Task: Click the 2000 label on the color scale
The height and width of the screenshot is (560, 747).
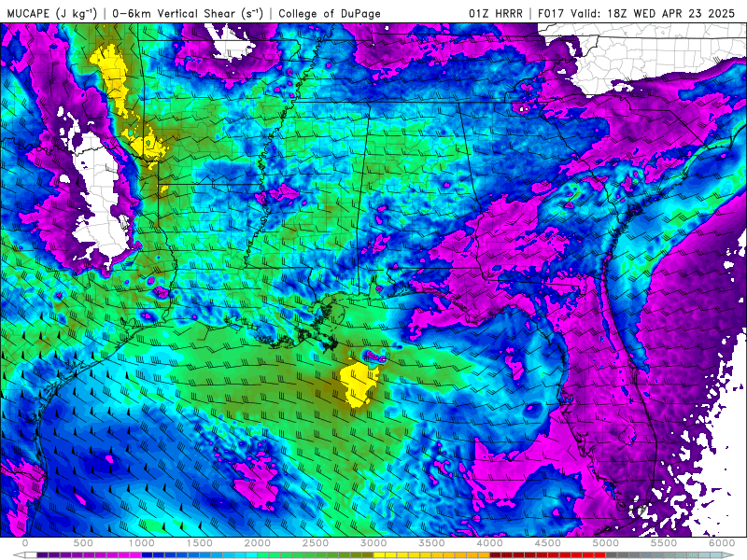Action: [x=258, y=543]
